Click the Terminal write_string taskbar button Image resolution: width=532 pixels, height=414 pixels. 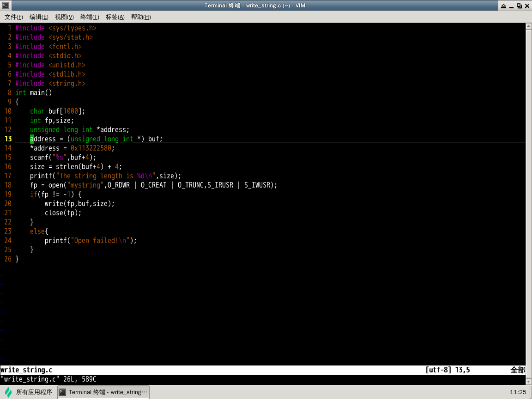pyautogui.click(x=103, y=392)
